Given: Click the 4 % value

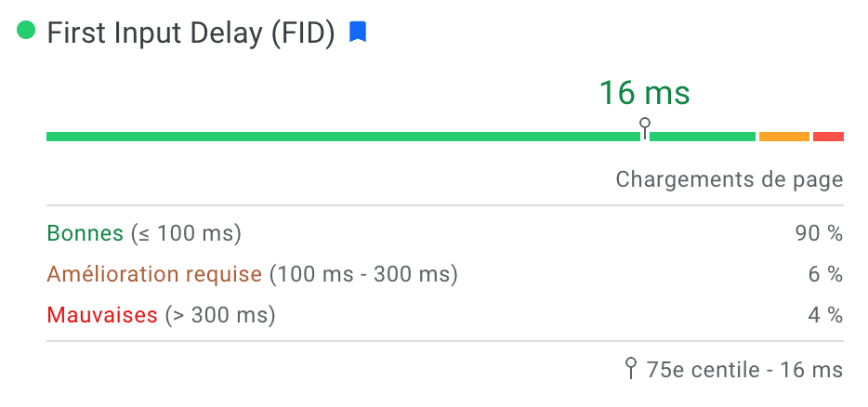Looking at the screenshot, I should [x=825, y=316].
